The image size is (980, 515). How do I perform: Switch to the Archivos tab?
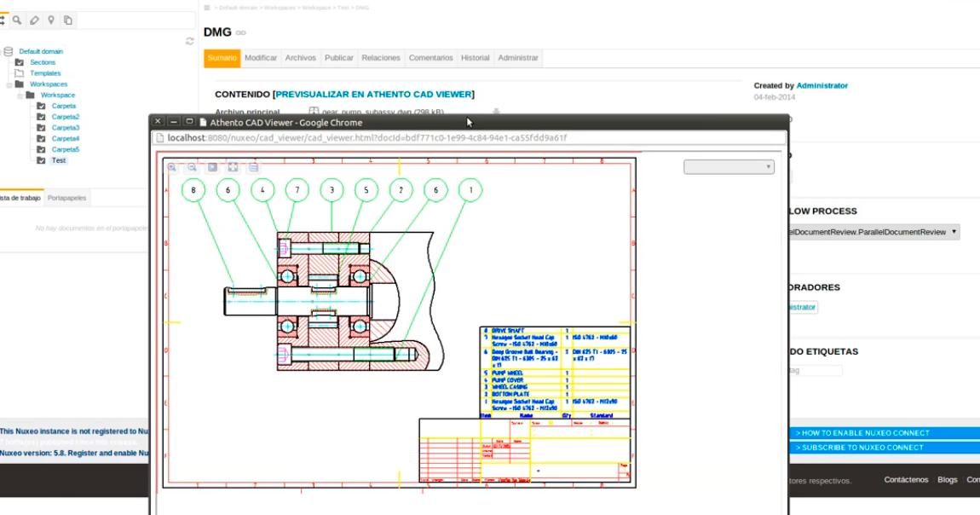pyautogui.click(x=300, y=58)
